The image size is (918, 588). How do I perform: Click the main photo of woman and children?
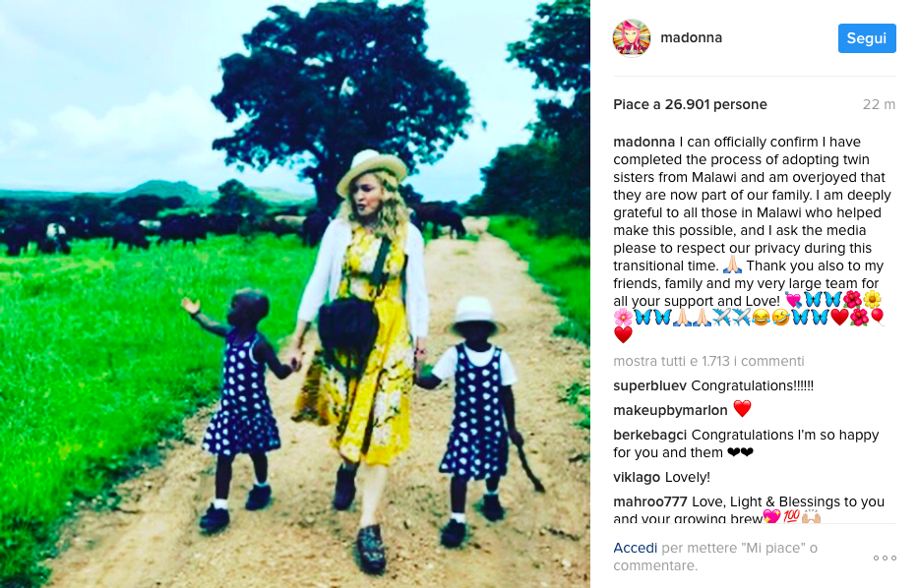pyautogui.click(x=295, y=294)
